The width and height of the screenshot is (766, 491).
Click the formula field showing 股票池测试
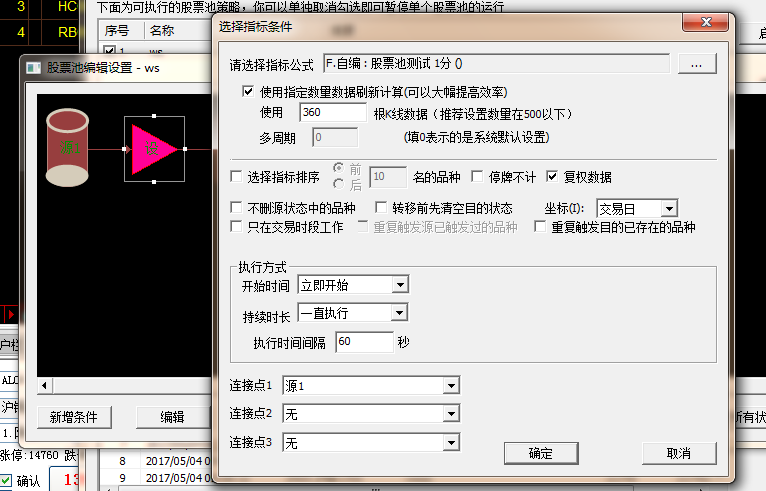(x=496, y=64)
